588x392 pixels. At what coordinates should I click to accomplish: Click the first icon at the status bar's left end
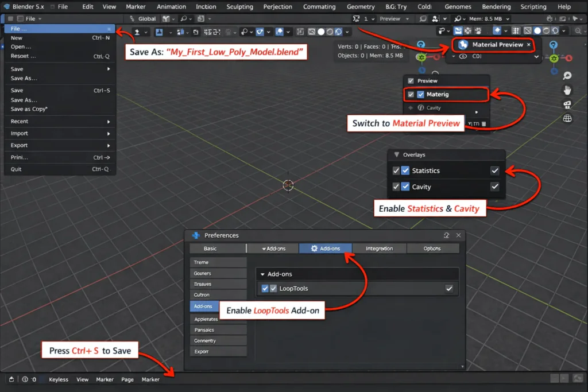click(11, 379)
